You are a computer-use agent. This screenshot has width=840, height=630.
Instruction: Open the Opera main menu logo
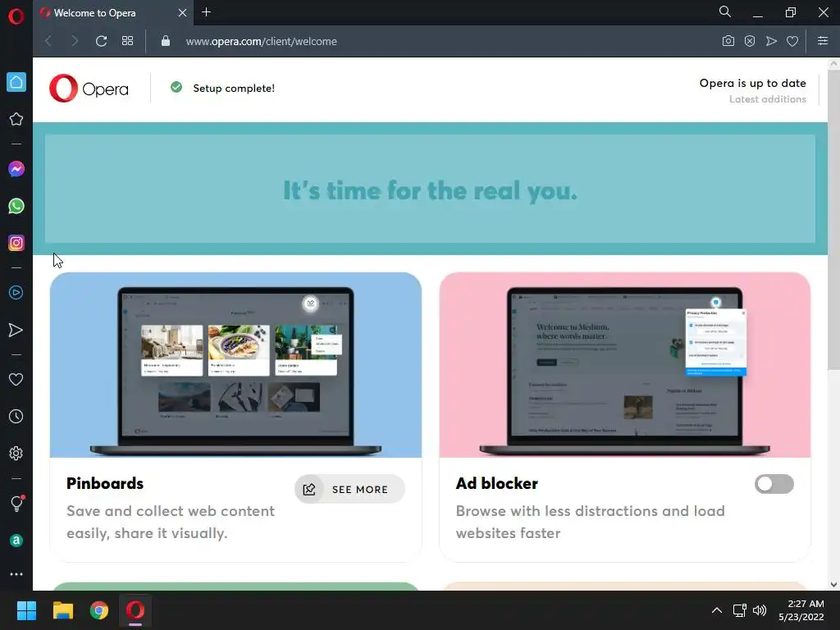pyautogui.click(x=16, y=16)
